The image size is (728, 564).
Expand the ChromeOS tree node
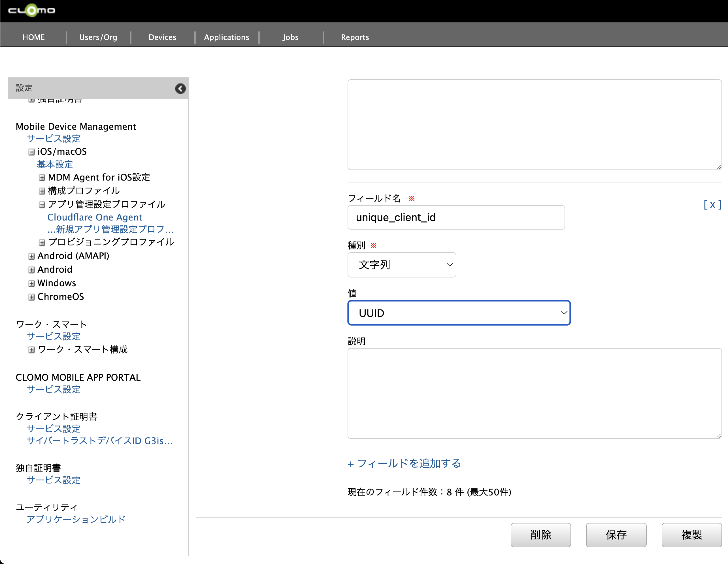click(31, 297)
